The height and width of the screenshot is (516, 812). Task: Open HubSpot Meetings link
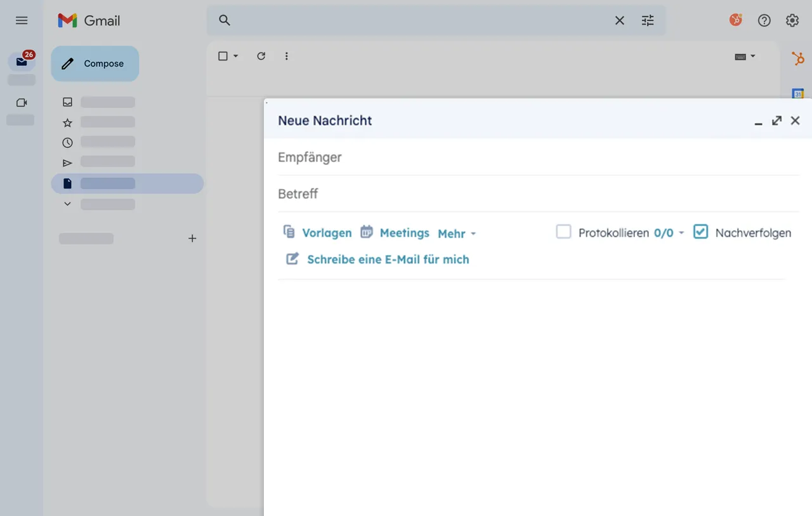[x=395, y=233]
